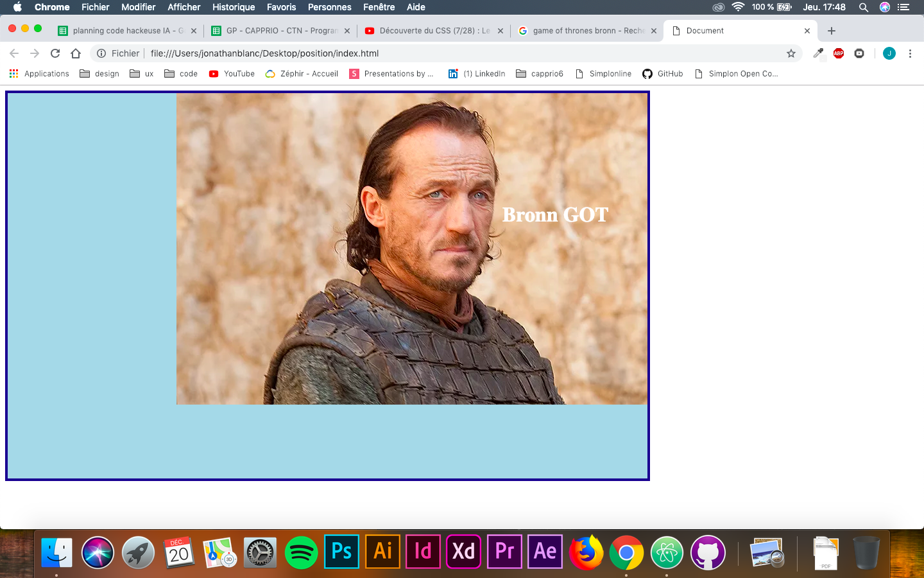
Task: Open Preview app in the Dock
Action: (767, 552)
